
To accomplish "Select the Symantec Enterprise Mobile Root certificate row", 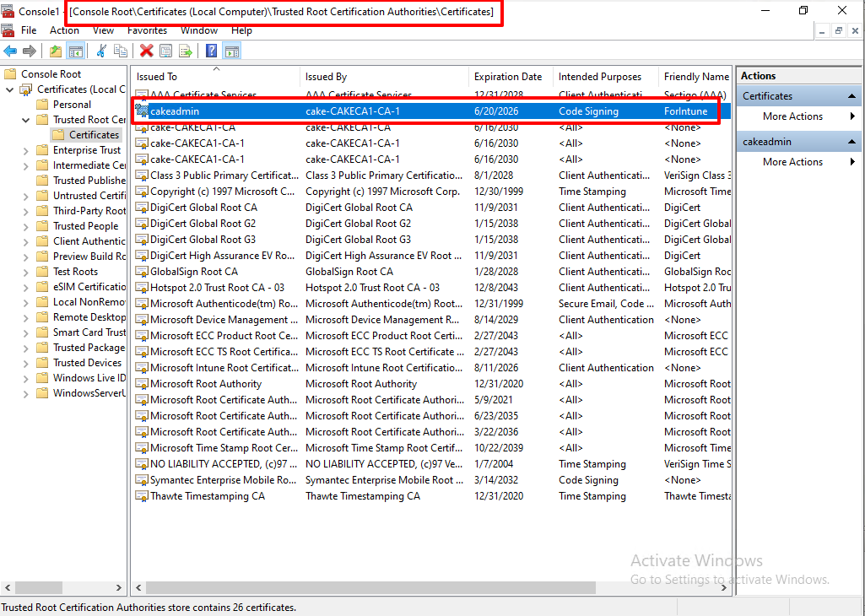I will tap(432, 480).
